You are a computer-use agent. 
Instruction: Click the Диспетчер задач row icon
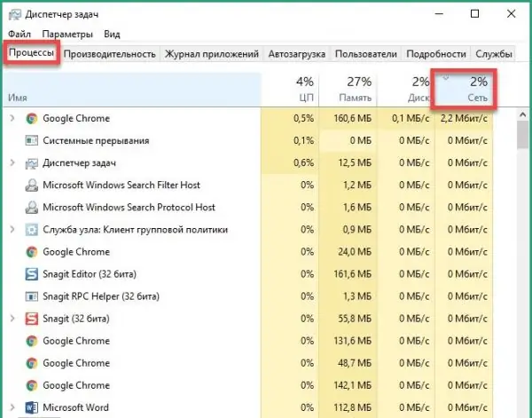pyautogui.click(x=32, y=163)
